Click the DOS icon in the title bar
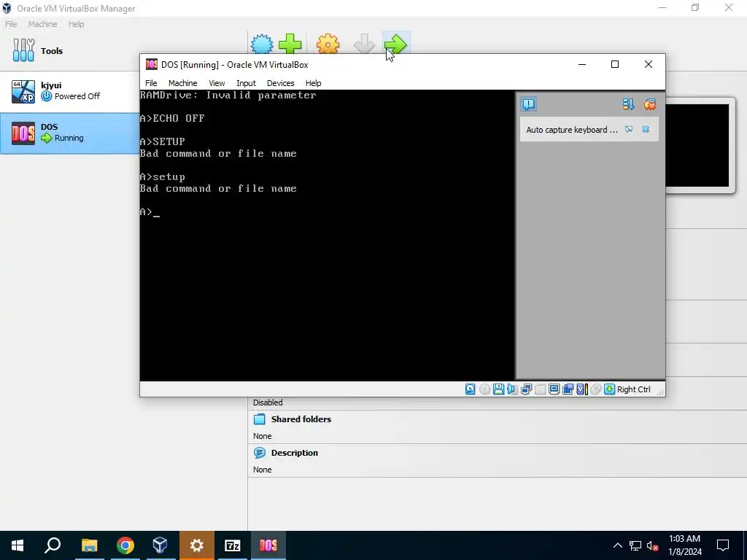 pyautogui.click(x=152, y=64)
